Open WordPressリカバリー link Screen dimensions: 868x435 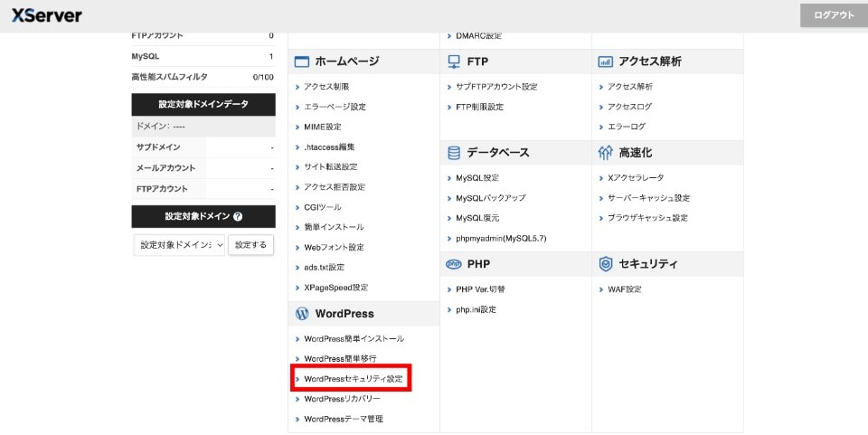pos(342,399)
